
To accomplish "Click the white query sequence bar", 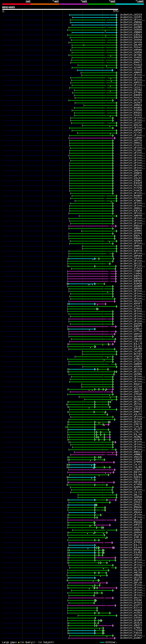I will [60, 10].
